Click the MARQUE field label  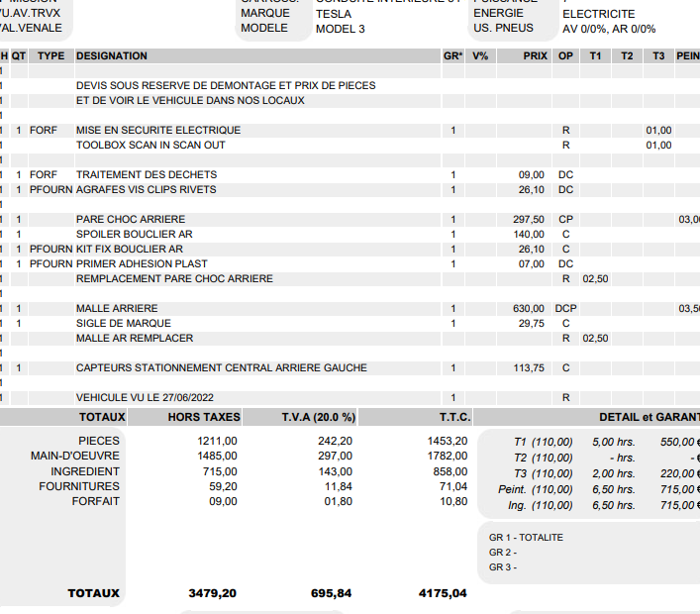[265, 13]
